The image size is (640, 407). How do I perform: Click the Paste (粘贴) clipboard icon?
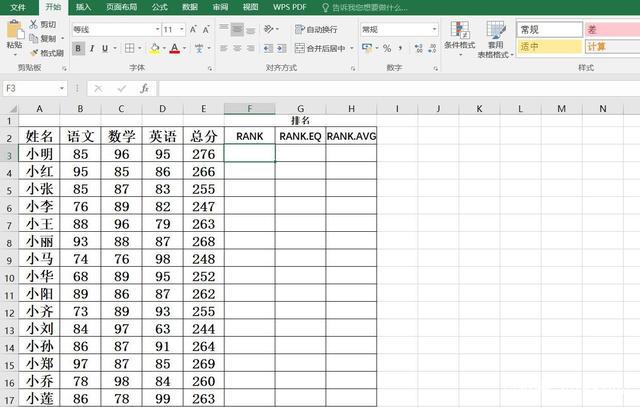pyautogui.click(x=15, y=30)
